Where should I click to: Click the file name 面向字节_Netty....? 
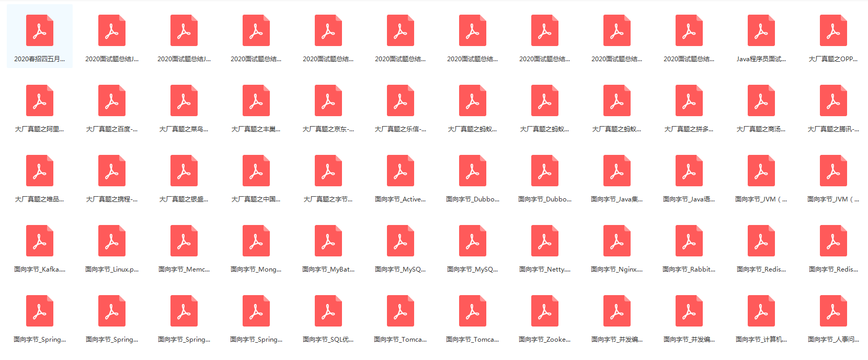coord(545,269)
